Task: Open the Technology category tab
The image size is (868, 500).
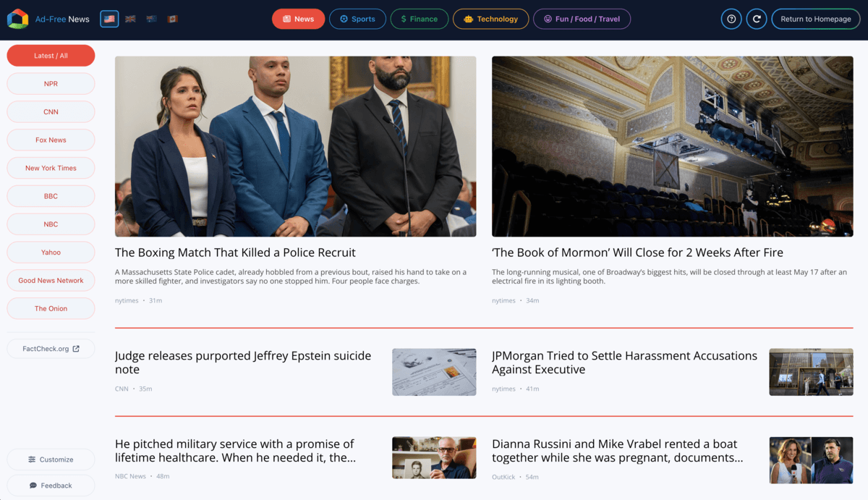Action: 490,19
